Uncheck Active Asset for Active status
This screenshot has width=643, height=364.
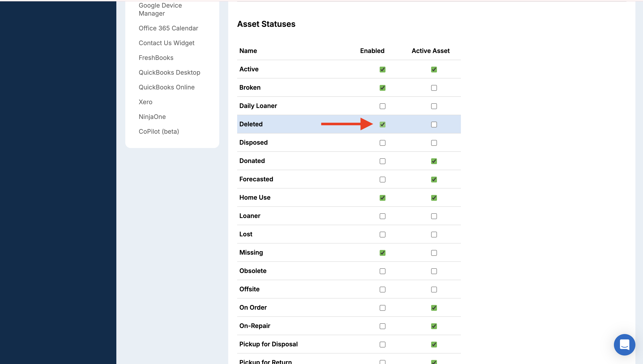[434, 70]
